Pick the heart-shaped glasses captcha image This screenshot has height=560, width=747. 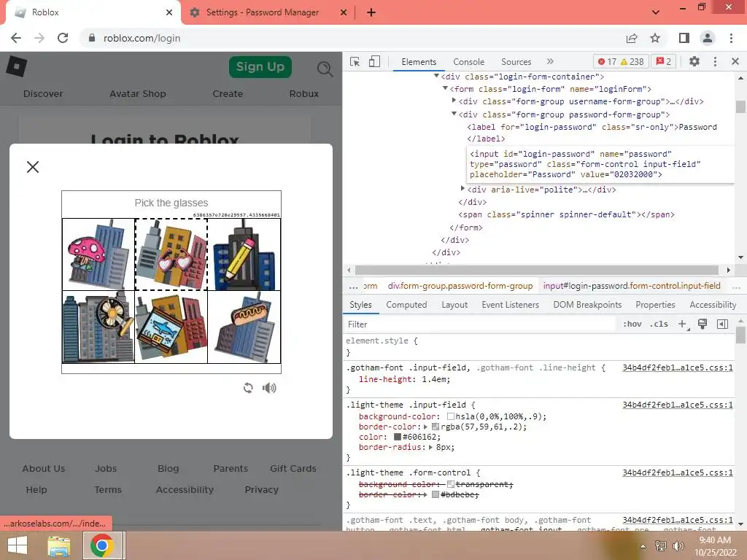[171, 254]
